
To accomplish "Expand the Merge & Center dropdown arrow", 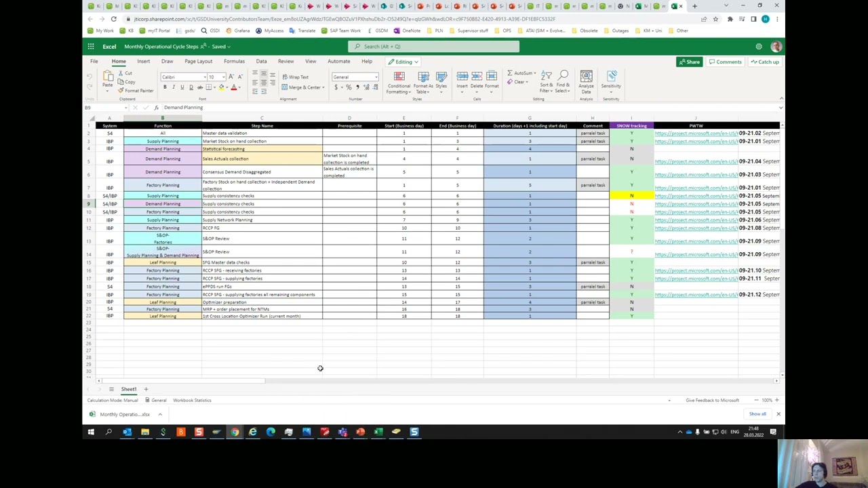I will tap(323, 87).
